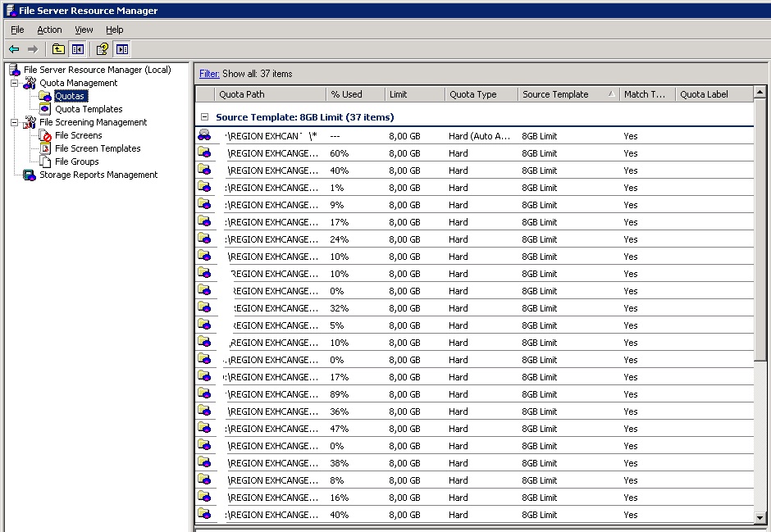Click the quota folder icon of 1% row

click(x=204, y=187)
